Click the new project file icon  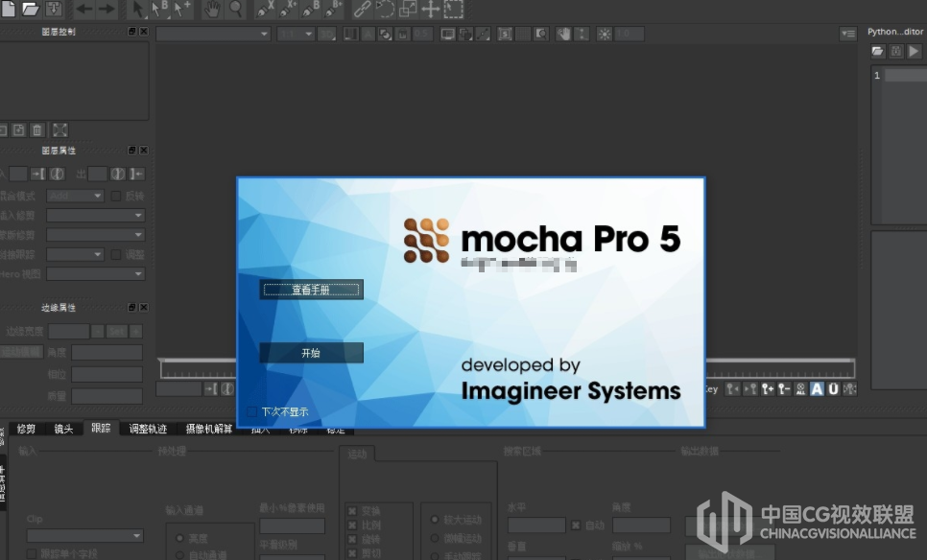point(8,9)
